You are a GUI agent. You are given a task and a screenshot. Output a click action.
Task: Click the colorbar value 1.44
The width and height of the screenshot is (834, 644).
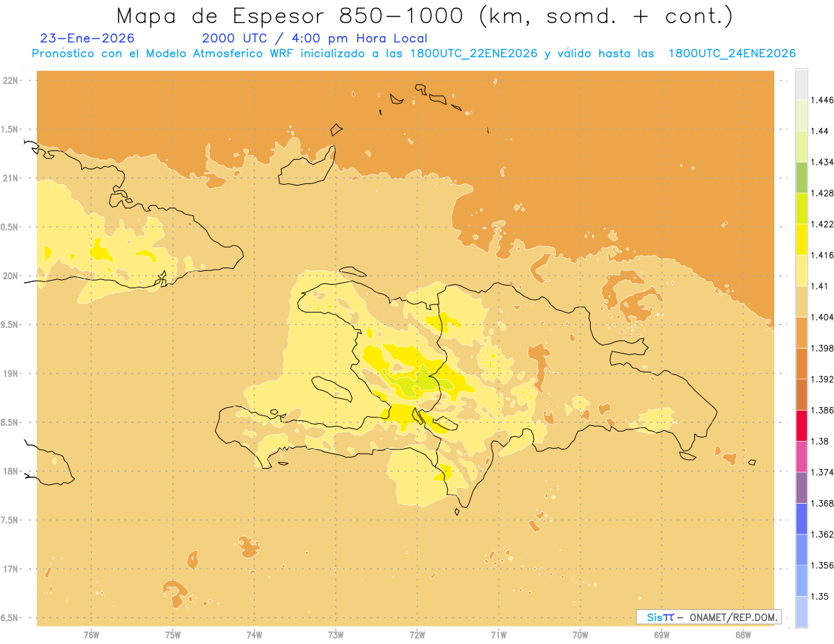820,131
